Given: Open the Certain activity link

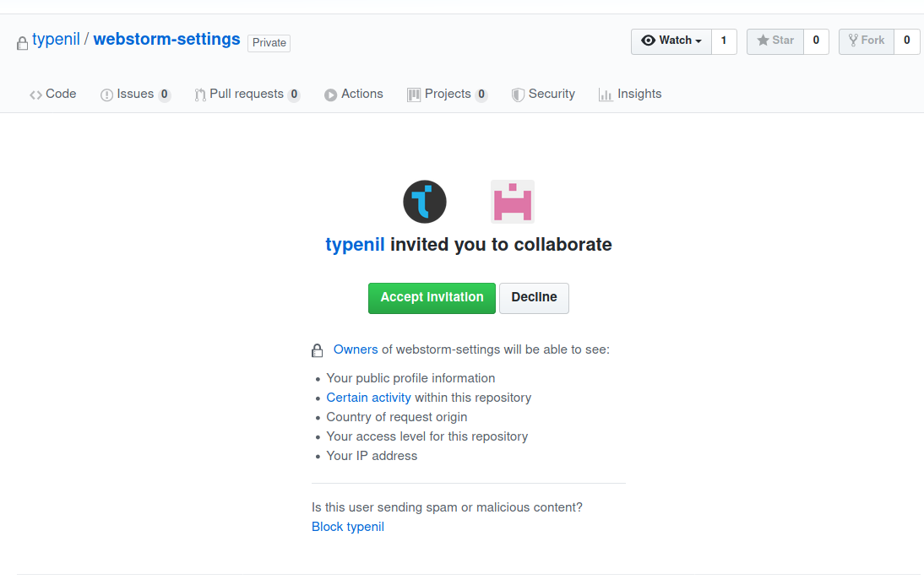Looking at the screenshot, I should click(x=368, y=398).
